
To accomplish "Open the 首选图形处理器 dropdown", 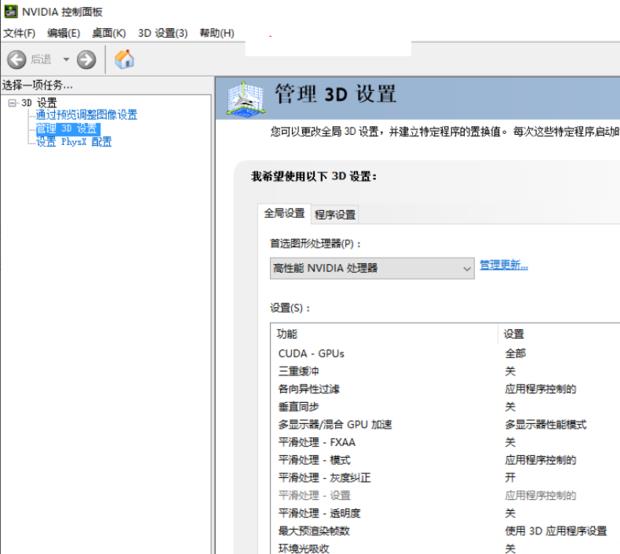I will (372, 268).
